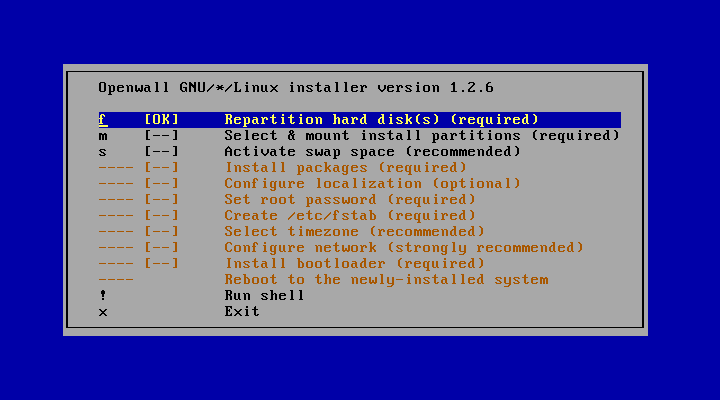Viewport: 720px width, 400px height.
Task: Select Configure network entry
Action: pyautogui.click(x=403, y=248)
